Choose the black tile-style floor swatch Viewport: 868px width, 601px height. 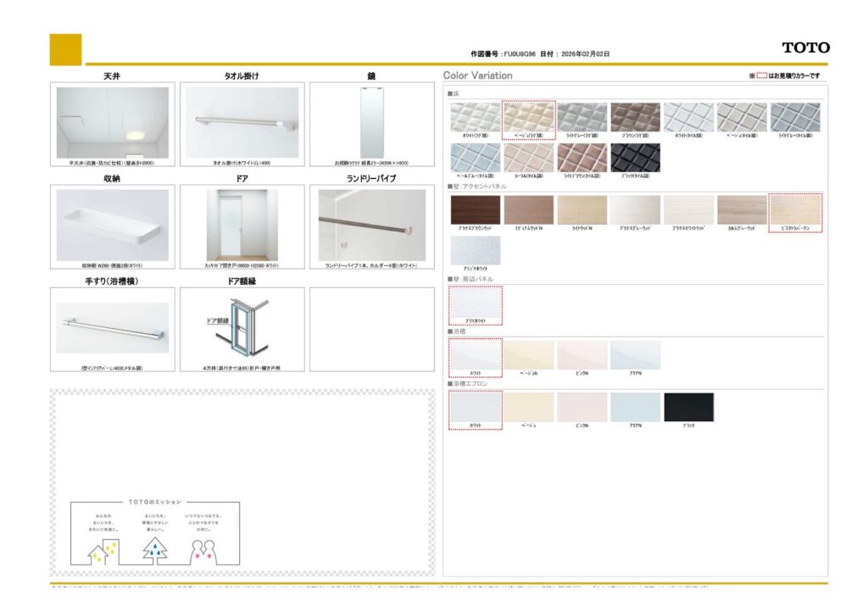(x=635, y=157)
